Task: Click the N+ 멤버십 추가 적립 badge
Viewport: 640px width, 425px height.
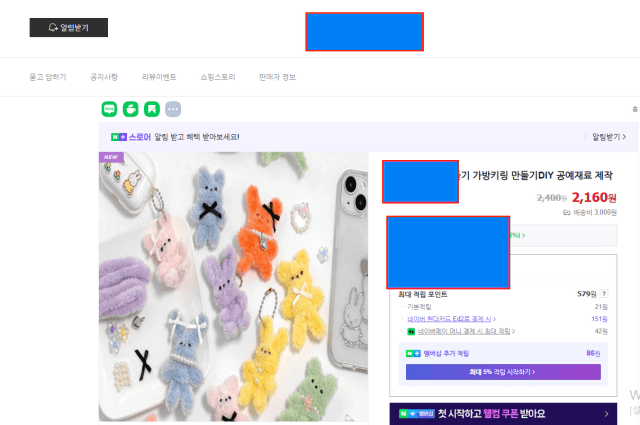Action: pos(413,353)
